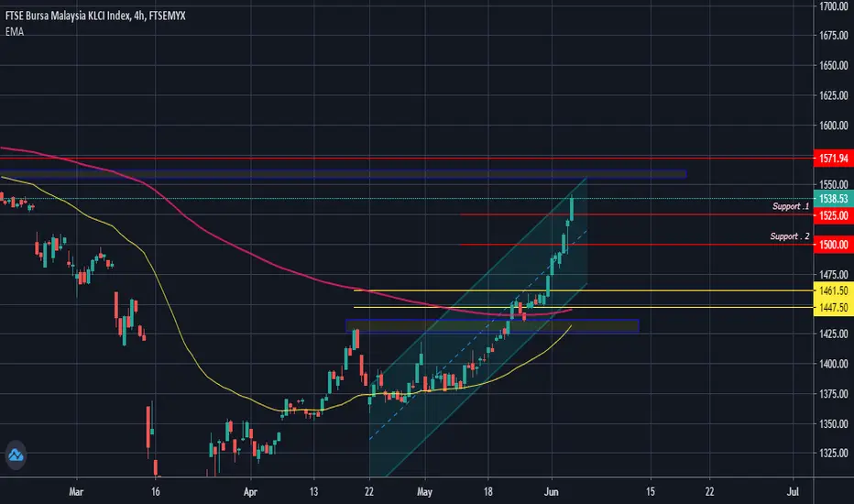Click the TradingView cloud logo icon
The image size is (854, 504).
(16, 455)
